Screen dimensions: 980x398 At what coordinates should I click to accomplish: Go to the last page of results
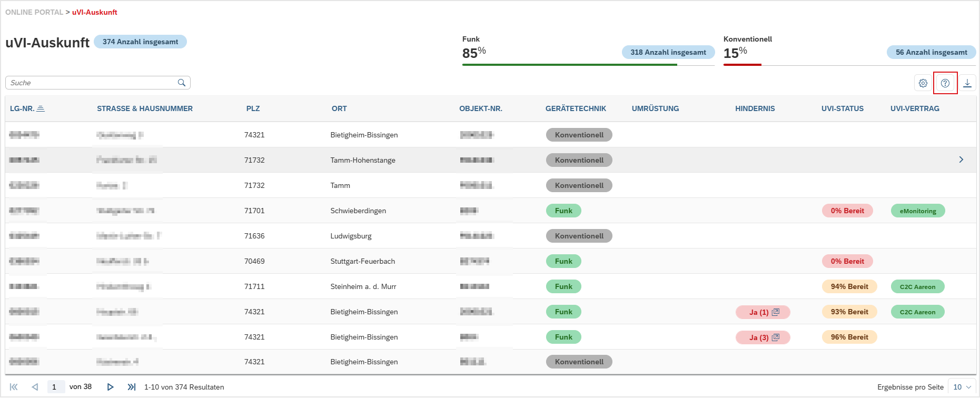pyautogui.click(x=132, y=387)
